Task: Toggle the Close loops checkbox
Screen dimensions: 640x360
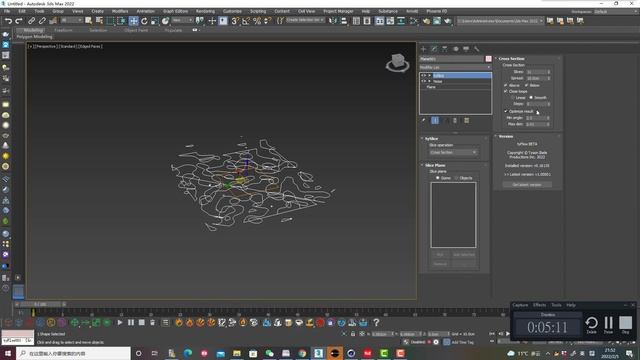Action: tap(506, 91)
